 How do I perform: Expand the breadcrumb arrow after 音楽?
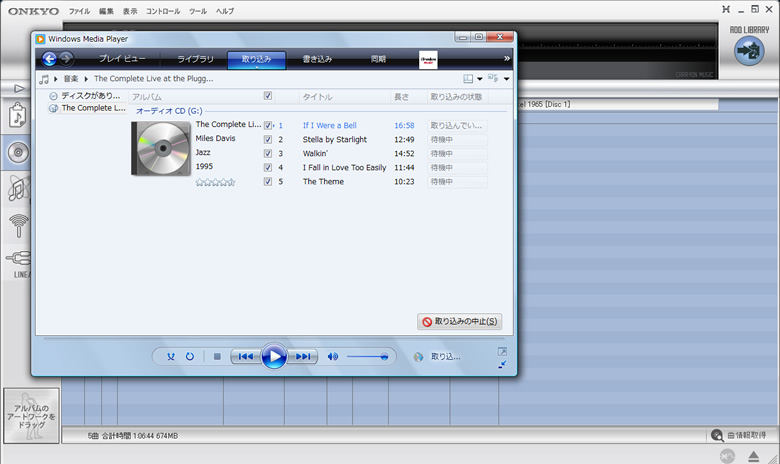click(86, 79)
